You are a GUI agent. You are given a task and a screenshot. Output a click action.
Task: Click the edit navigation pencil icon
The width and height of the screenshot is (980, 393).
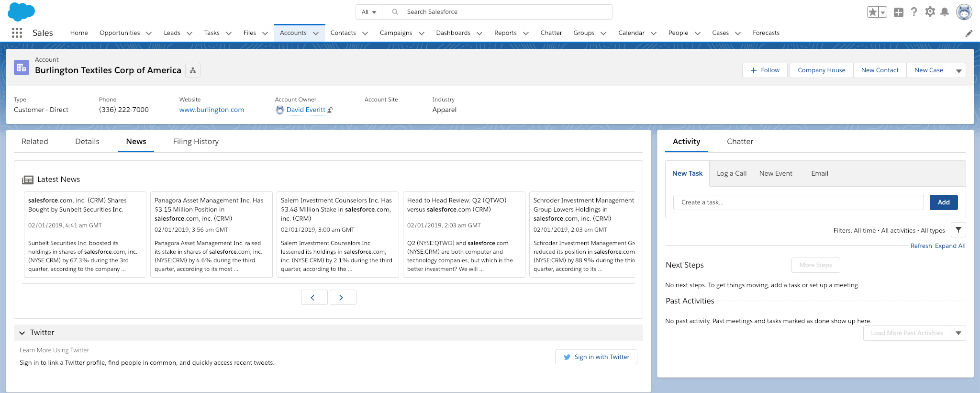tap(969, 33)
